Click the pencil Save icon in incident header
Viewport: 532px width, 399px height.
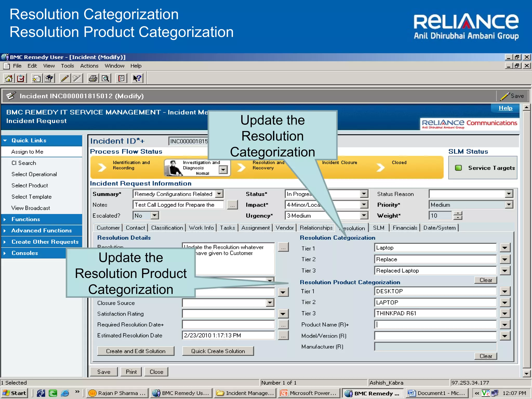click(504, 96)
